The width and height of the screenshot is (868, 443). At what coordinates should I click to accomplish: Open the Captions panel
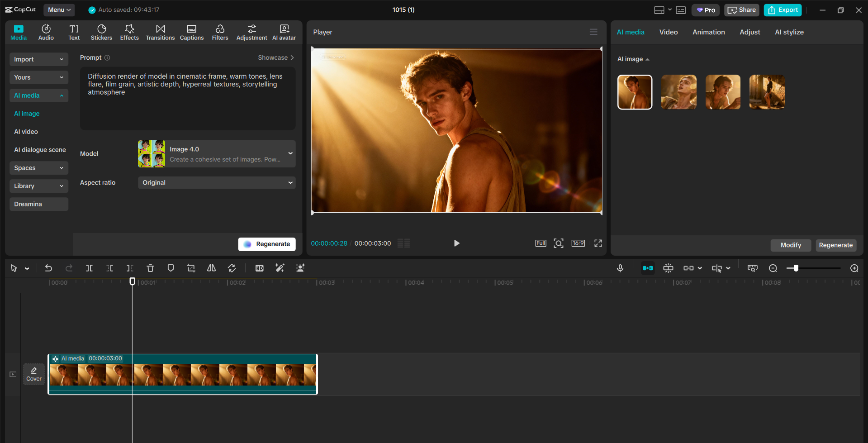pyautogui.click(x=191, y=32)
